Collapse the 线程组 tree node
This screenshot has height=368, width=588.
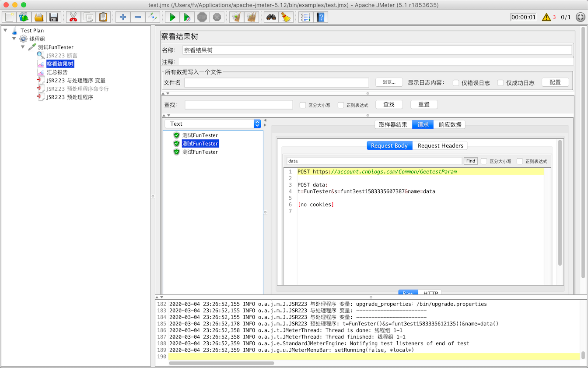(x=14, y=39)
